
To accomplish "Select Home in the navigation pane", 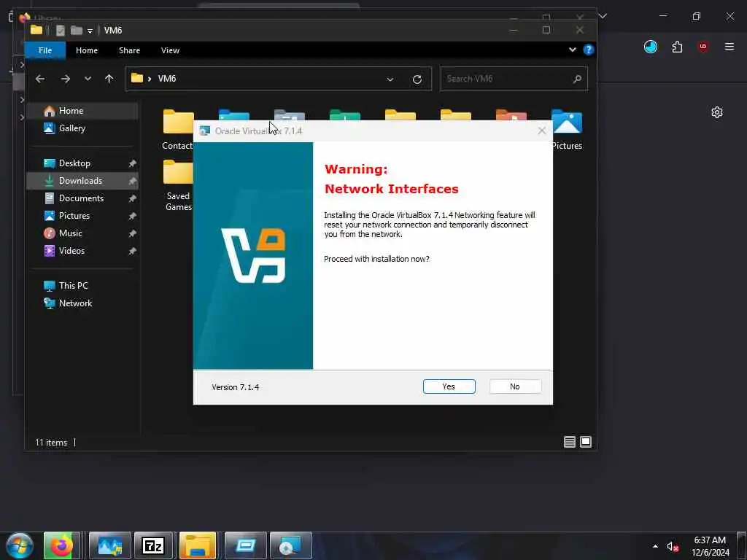I will 82,111.
